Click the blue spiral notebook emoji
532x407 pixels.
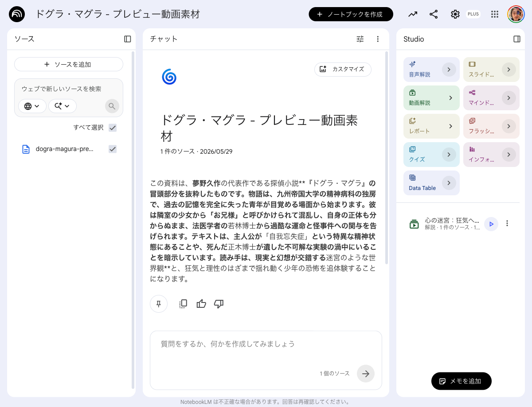coord(169,77)
